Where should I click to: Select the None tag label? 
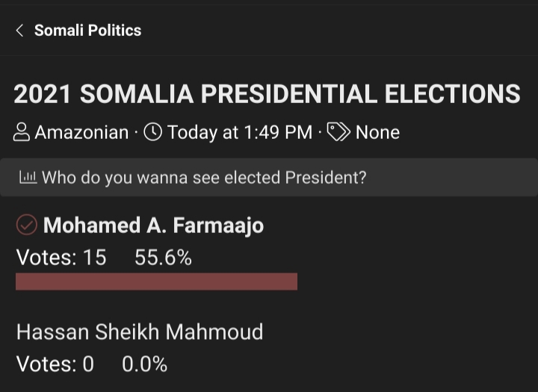click(x=377, y=132)
